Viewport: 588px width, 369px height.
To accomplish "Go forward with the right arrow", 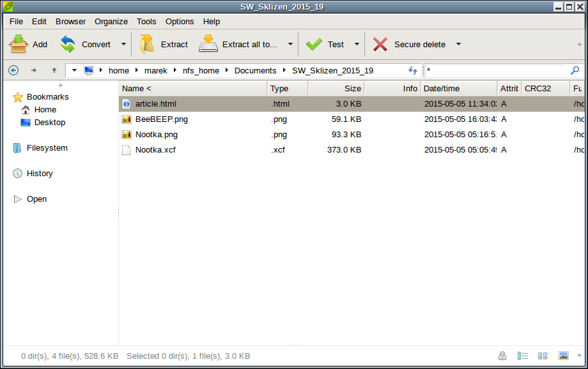I will pyautogui.click(x=34, y=70).
